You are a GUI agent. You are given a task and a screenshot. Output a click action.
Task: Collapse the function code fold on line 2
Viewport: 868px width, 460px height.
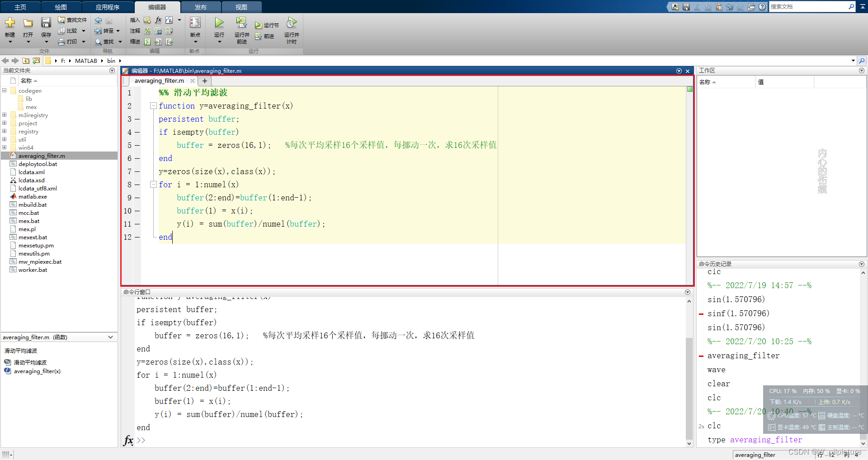click(153, 106)
